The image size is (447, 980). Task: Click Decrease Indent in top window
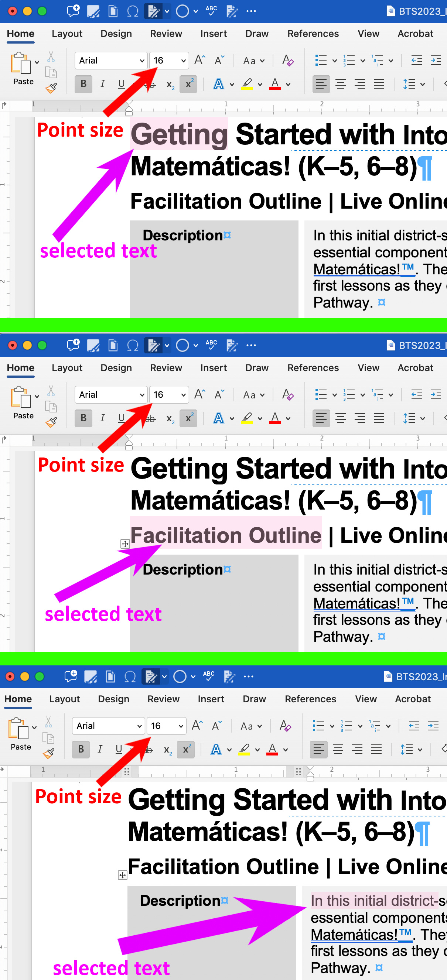pos(417,60)
